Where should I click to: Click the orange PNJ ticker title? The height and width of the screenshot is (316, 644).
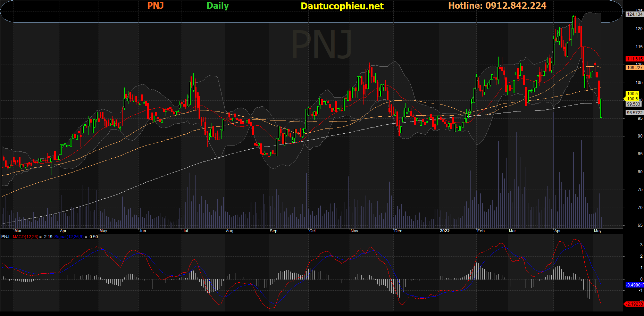(155, 6)
